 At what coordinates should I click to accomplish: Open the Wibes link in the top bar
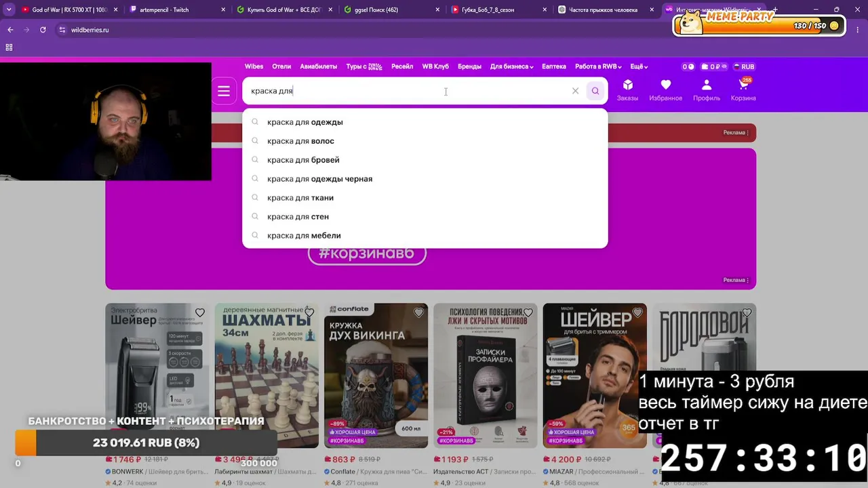click(x=254, y=66)
